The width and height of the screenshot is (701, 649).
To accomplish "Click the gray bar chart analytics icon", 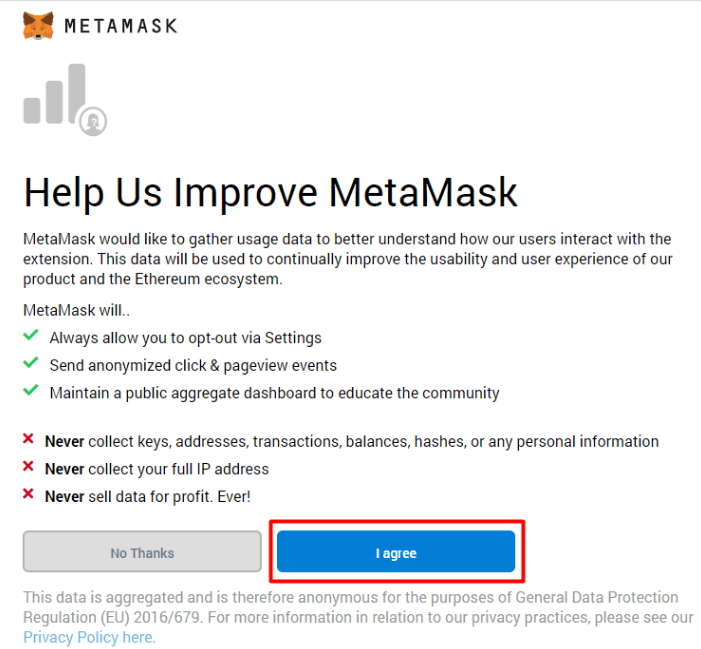I will pyautogui.click(x=55, y=96).
